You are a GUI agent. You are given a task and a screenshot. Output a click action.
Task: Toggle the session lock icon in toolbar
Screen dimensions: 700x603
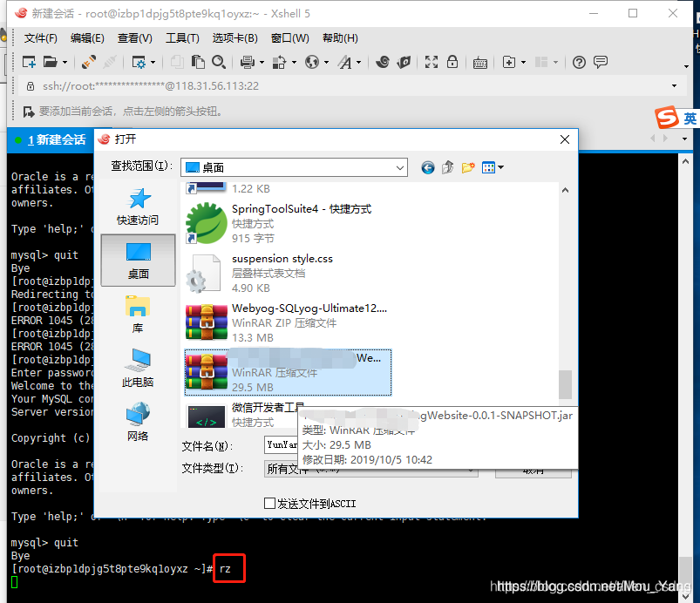tap(452, 62)
